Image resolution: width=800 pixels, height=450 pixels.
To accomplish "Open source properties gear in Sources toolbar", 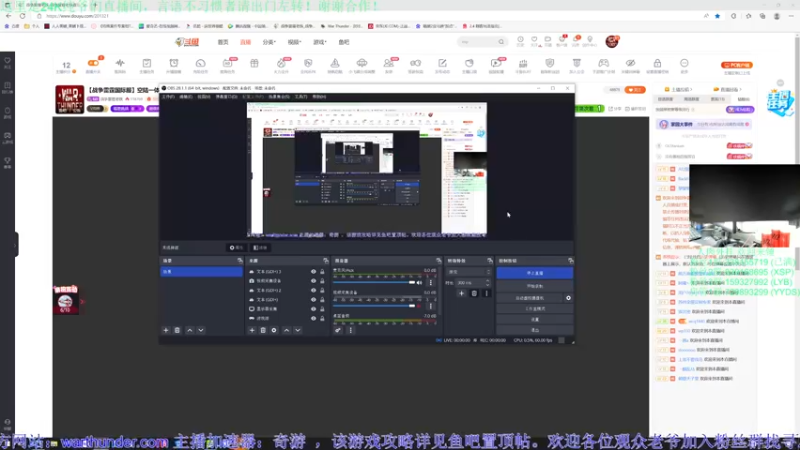I will [x=274, y=330].
